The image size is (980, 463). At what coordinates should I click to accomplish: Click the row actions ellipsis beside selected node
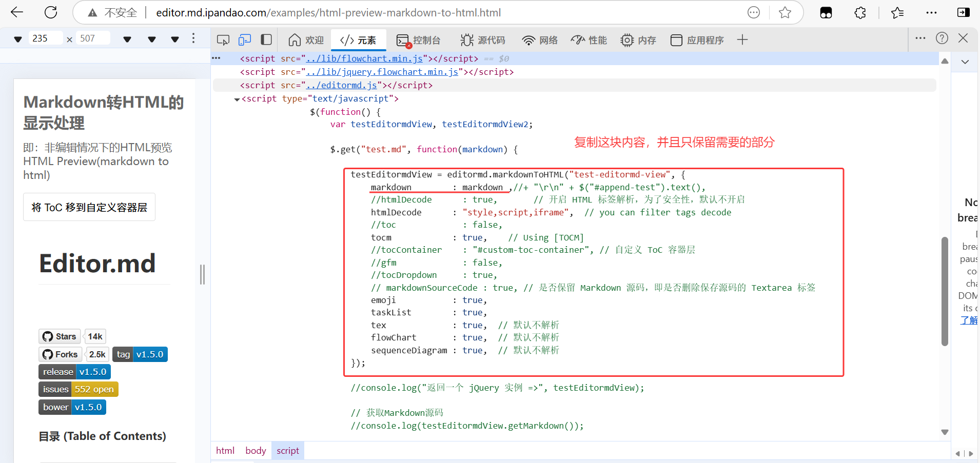[216, 58]
